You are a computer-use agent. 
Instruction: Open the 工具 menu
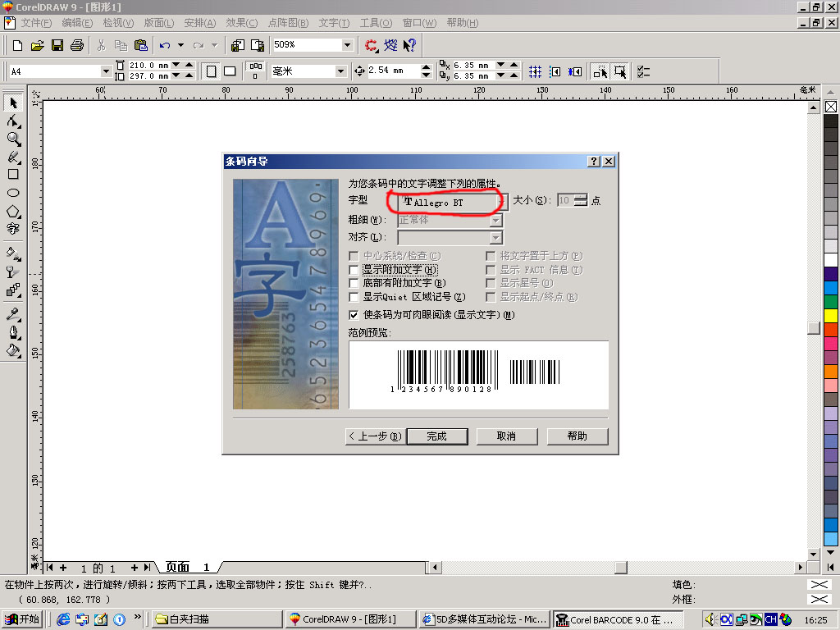pyautogui.click(x=376, y=23)
